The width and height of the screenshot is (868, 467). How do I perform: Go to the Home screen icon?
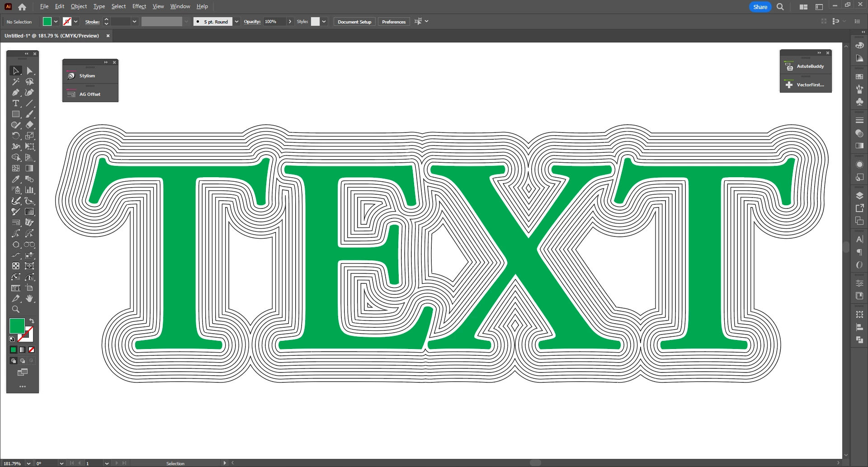pos(22,7)
